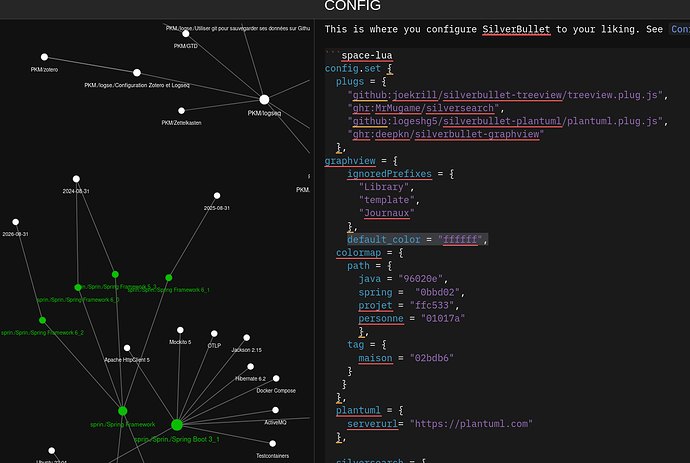Image resolution: width=690 pixels, height=463 pixels.
Task: Click the "ffffff" color value
Action: [460, 239]
